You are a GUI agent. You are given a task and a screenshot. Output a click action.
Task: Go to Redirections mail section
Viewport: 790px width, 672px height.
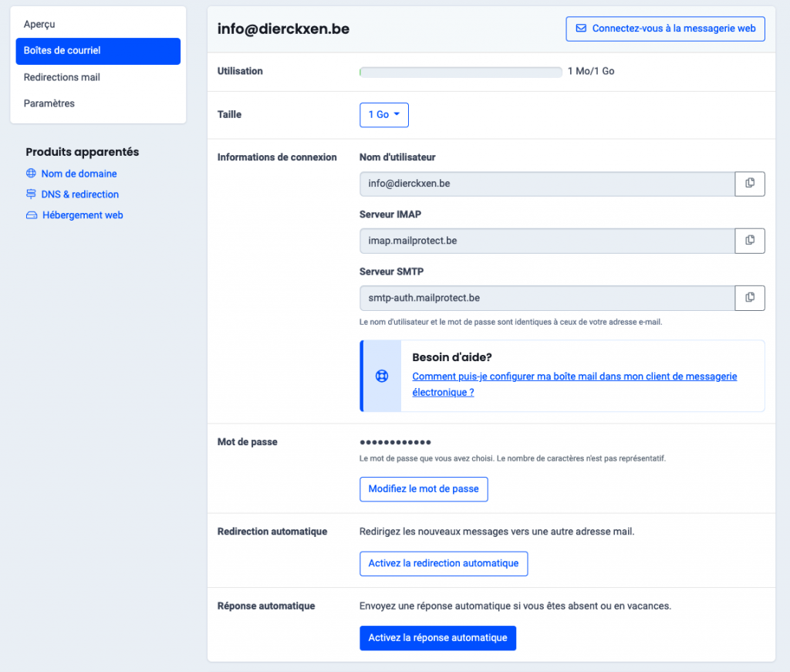pyautogui.click(x=62, y=77)
